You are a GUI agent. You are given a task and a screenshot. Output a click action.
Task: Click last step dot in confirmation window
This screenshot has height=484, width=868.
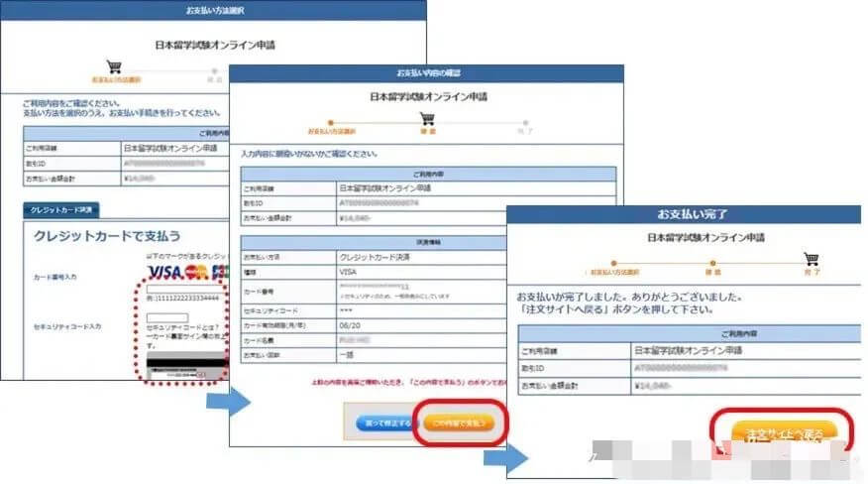click(x=525, y=123)
